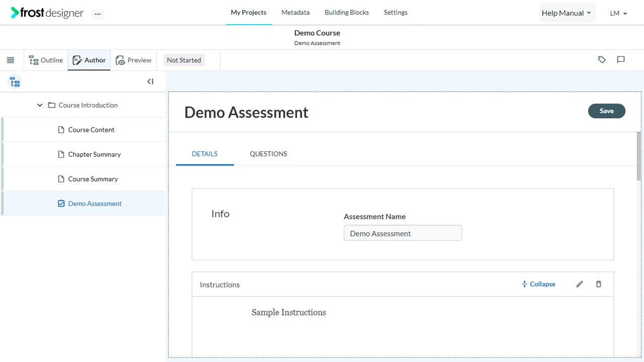This screenshot has height=362, width=644.
Task: Open the ellipsis menu beside the logo
Action: pyautogui.click(x=98, y=14)
